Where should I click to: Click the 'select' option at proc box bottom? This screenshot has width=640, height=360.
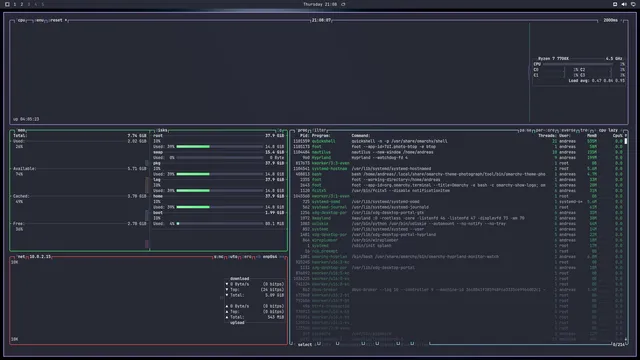[305, 345]
